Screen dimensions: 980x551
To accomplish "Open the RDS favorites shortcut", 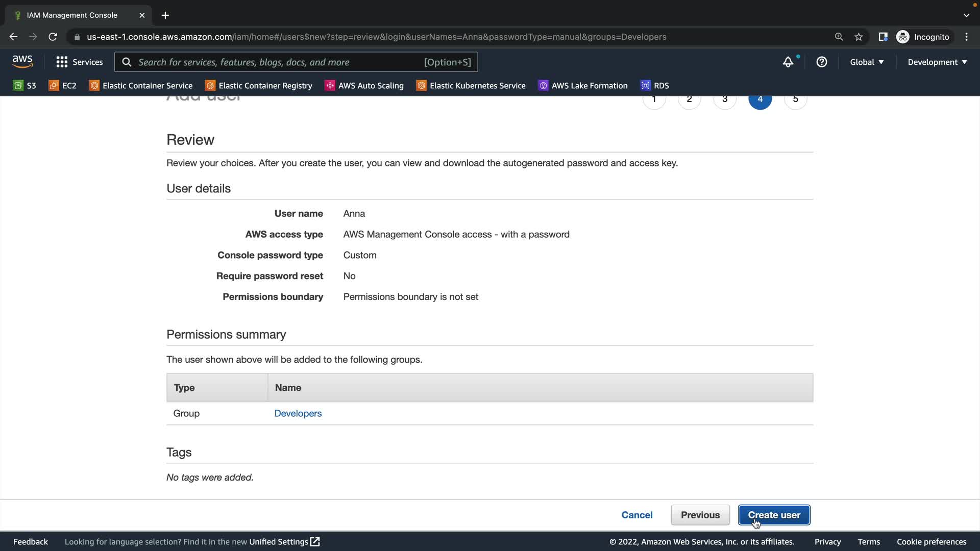I will tap(655, 86).
